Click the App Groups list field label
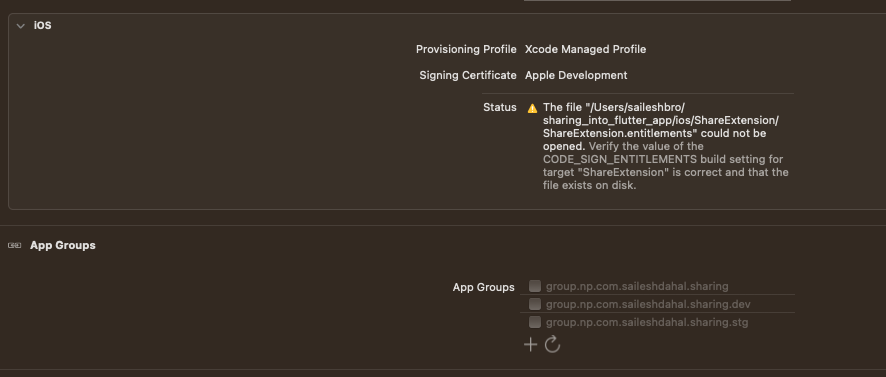 [x=484, y=287]
